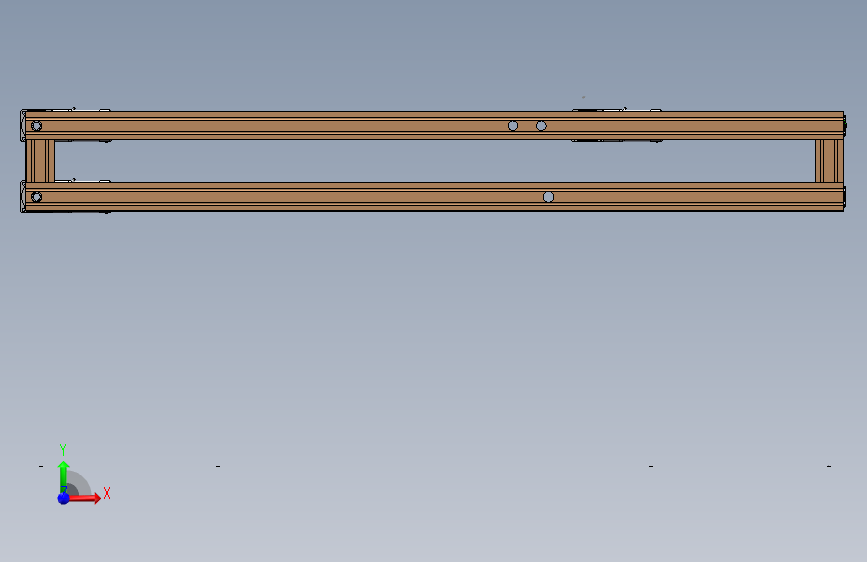Pick the hole at the lower rail's left end

36,197
